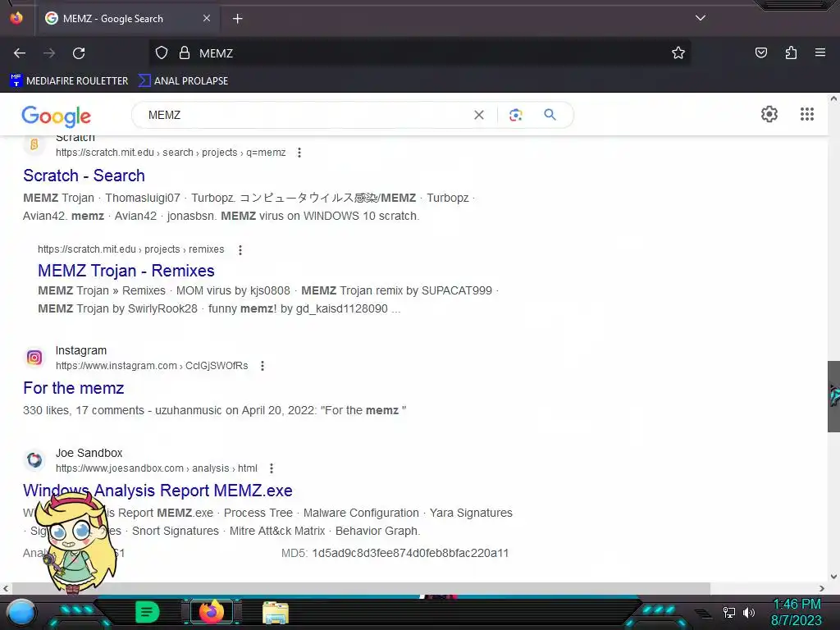840x630 pixels.
Task: Click the joesandbox.com URL breadcrumb
Action: [157, 468]
